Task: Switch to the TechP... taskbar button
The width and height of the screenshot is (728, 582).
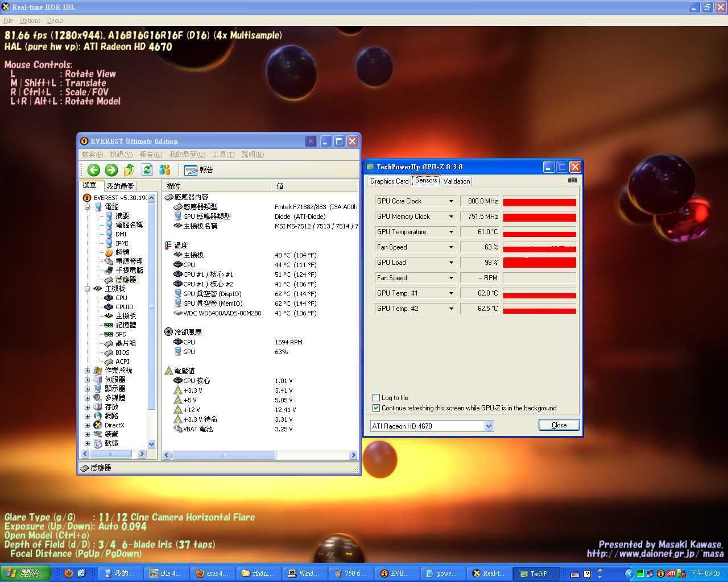Action: (x=535, y=573)
